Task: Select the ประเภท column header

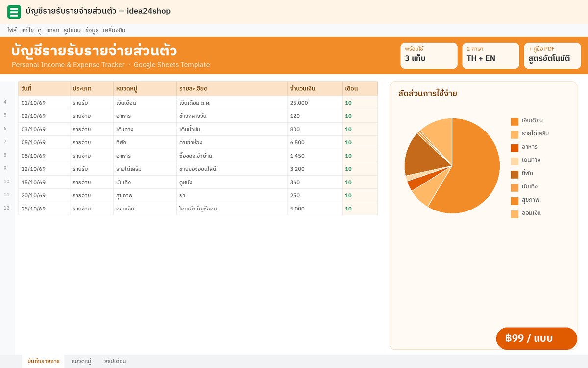Action: coord(92,89)
